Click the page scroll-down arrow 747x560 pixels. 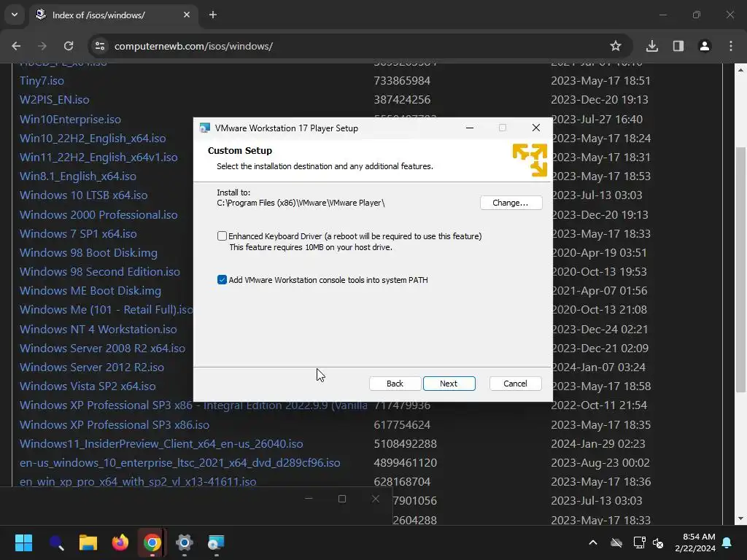740,518
